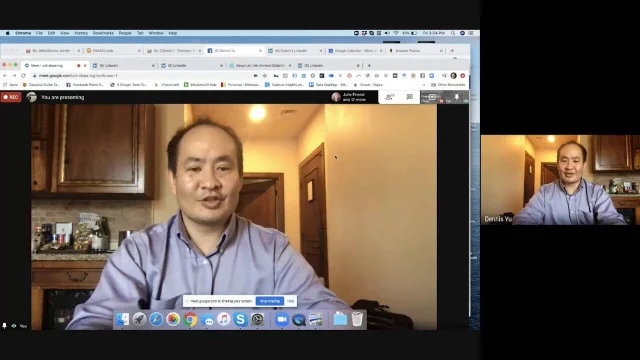Toggle the pin icon in the Meet bar
The height and width of the screenshot is (360, 640).
(456, 97)
